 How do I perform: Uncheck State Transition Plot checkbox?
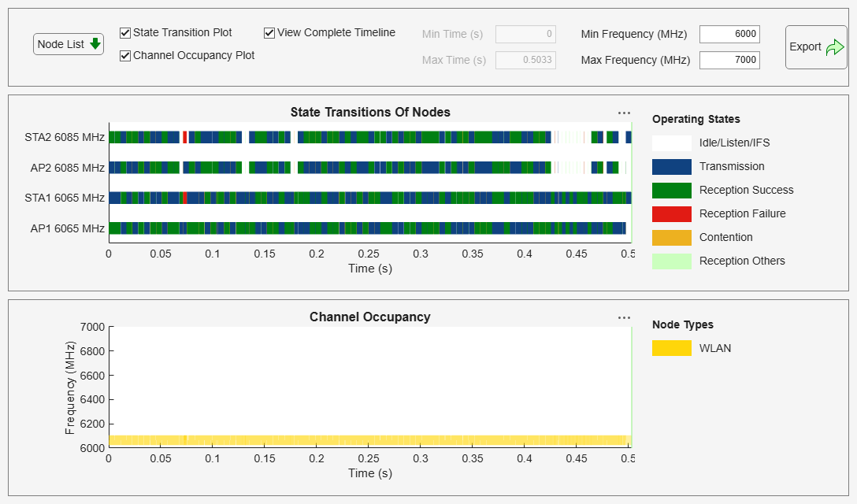coord(125,33)
